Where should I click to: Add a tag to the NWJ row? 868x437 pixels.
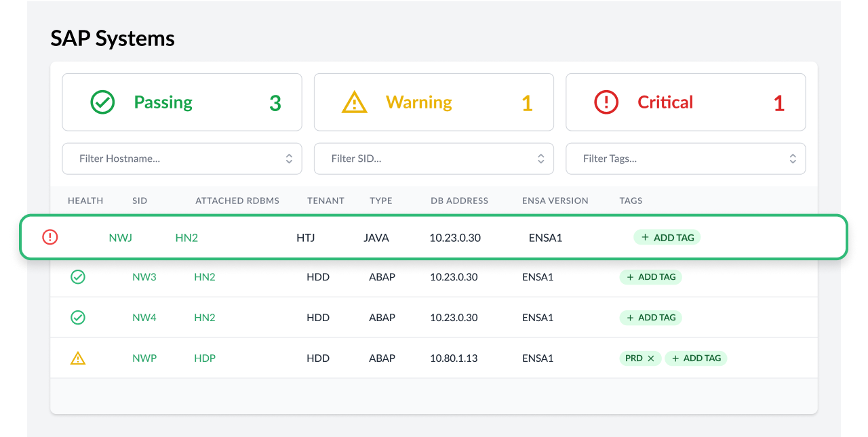pos(667,237)
